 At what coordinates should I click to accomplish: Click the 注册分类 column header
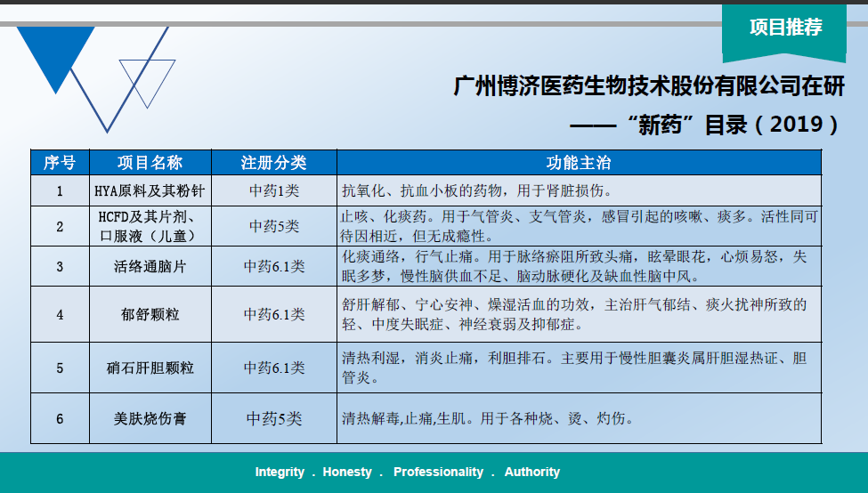[273, 163]
